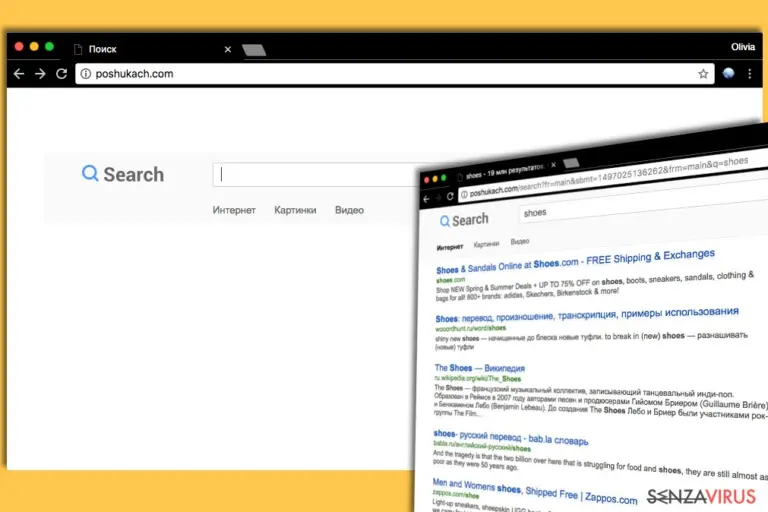The image size is (768, 512).
Task: Go forward in the tilted results window
Action: pos(438,197)
